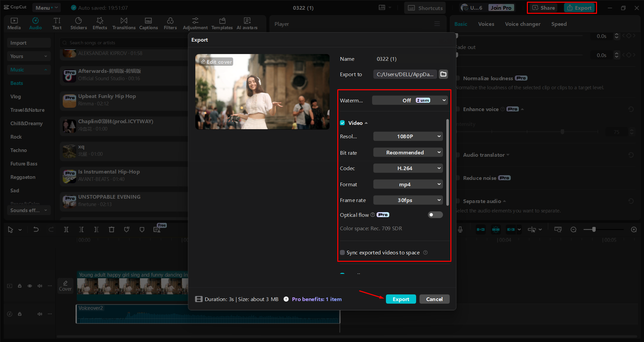Open the Resolution dropdown

[x=407, y=136]
